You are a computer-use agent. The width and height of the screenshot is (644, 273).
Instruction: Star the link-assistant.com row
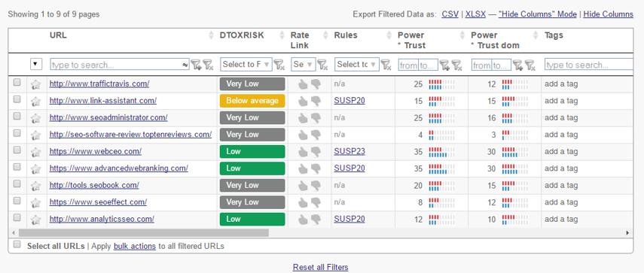coord(35,102)
